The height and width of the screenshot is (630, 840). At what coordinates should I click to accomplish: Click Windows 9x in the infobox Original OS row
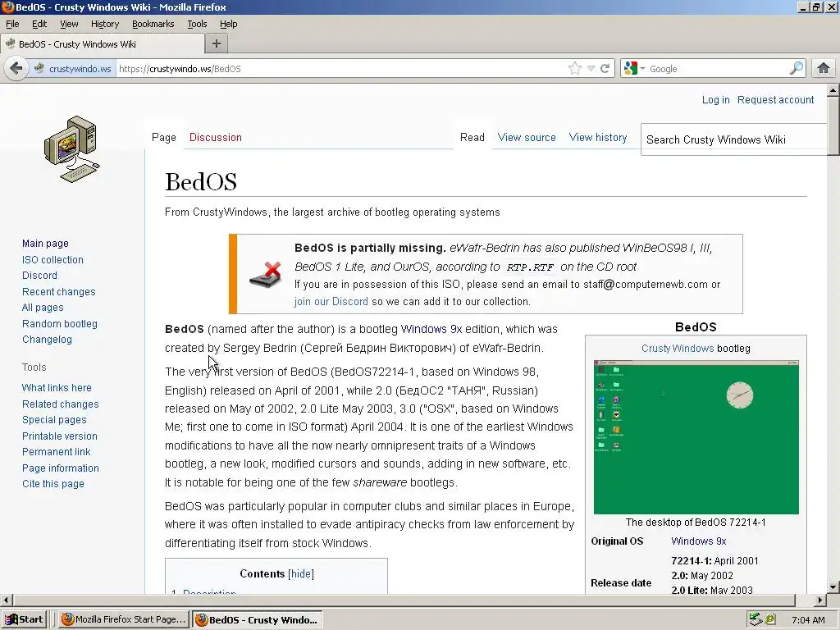(x=699, y=541)
